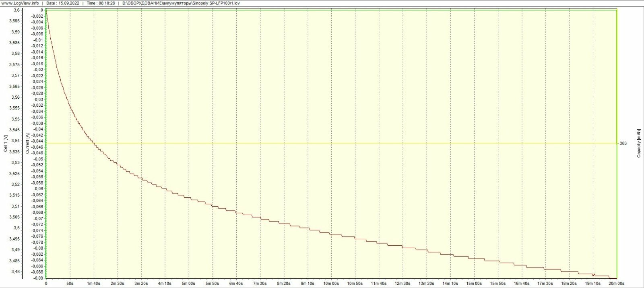Select the 6m 40s time axis label
644x288 pixels.
point(236,284)
